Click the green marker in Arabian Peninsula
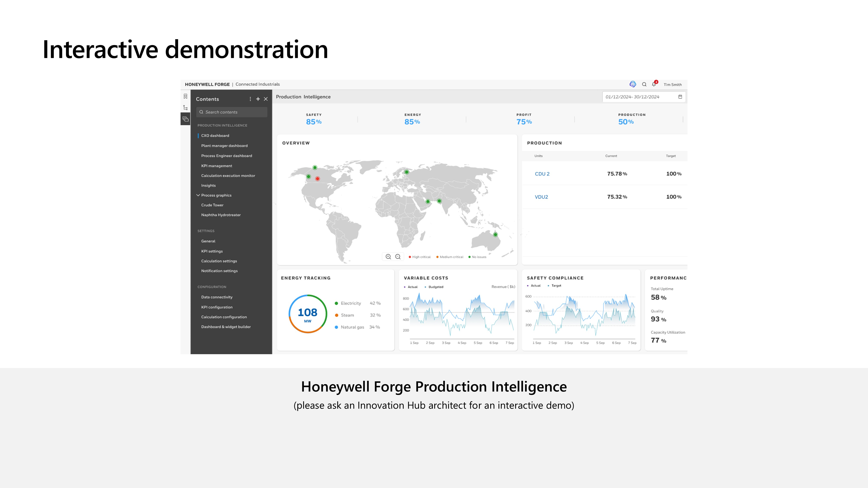Image resolution: width=868 pixels, height=488 pixels. 427,202
